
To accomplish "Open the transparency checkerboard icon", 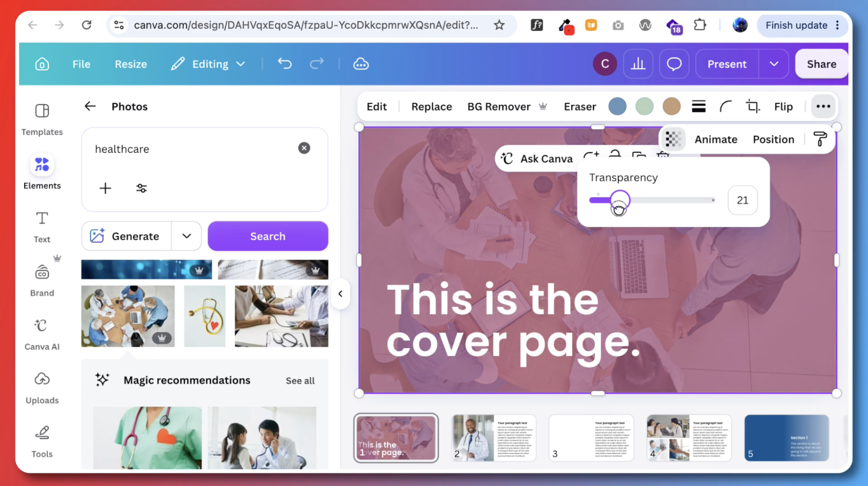I will pyautogui.click(x=673, y=139).
